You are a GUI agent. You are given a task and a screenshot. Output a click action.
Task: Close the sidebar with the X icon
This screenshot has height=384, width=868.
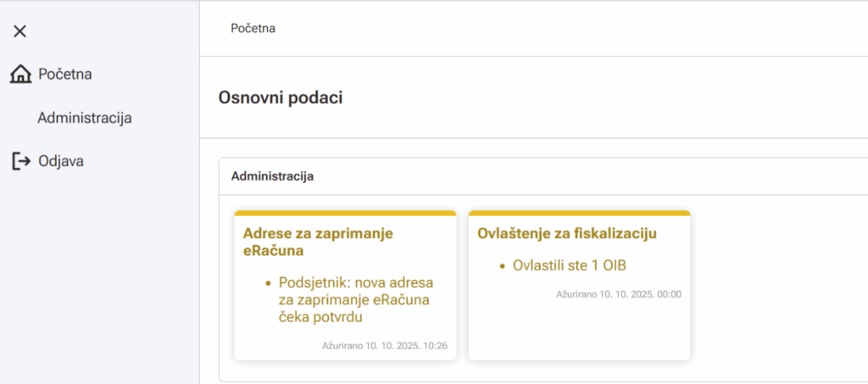click(x=20, y=31)
